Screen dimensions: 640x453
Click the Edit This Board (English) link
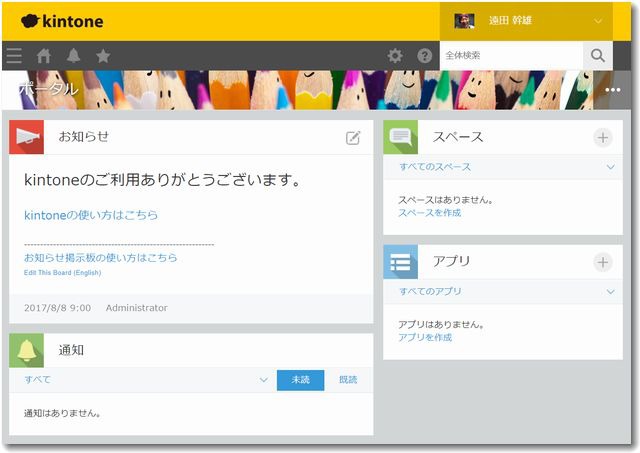tap(62, 272)
